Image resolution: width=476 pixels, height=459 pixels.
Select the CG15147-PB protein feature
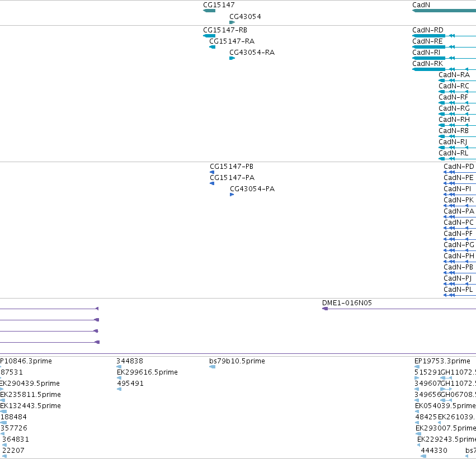212,172
